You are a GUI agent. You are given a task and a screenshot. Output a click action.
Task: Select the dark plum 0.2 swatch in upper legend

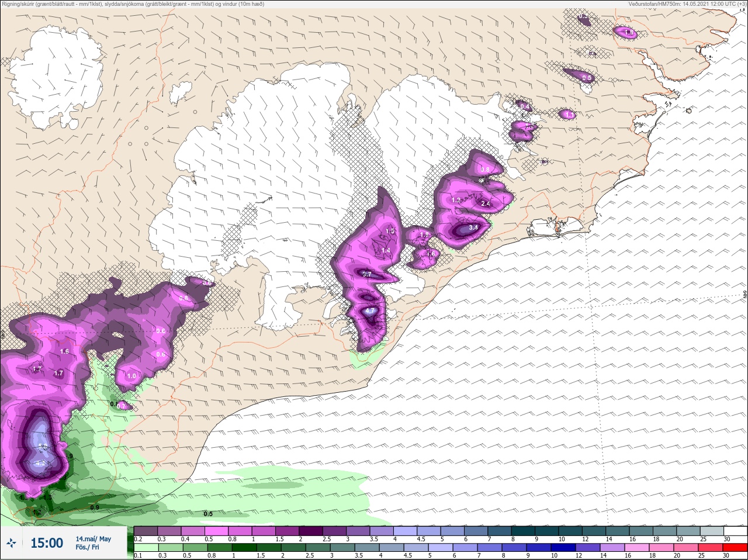(x=146, y=531)
